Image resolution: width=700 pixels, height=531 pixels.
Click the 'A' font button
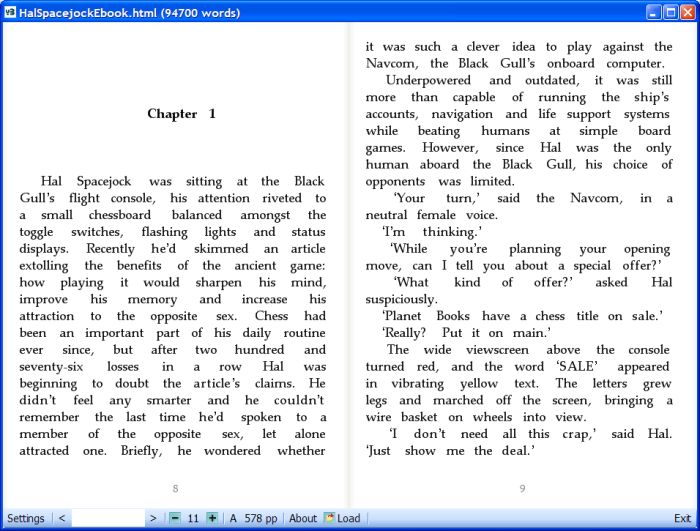[233, 518]
